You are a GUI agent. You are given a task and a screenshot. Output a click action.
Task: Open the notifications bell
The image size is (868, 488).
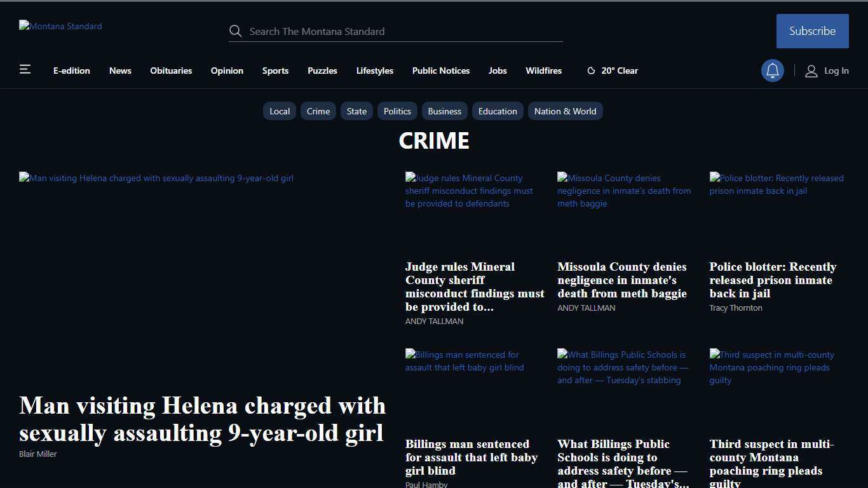[773, 70]
